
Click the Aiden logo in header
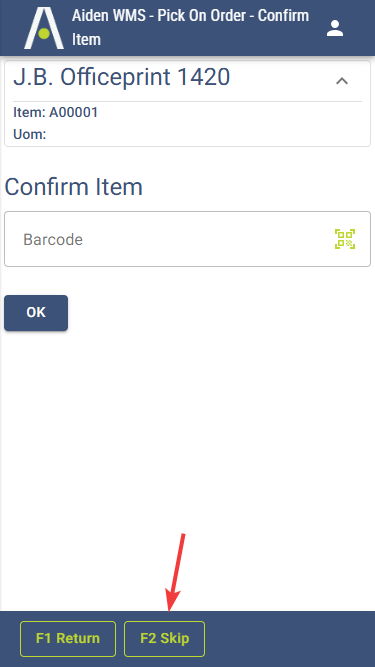click(x=44, y=28)
